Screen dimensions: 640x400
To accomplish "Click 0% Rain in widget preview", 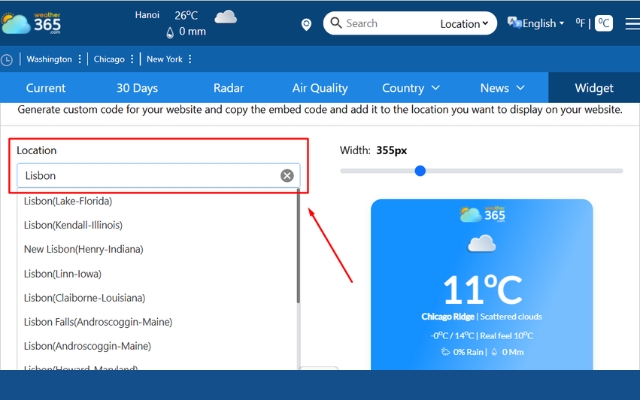I will [468, 352].
